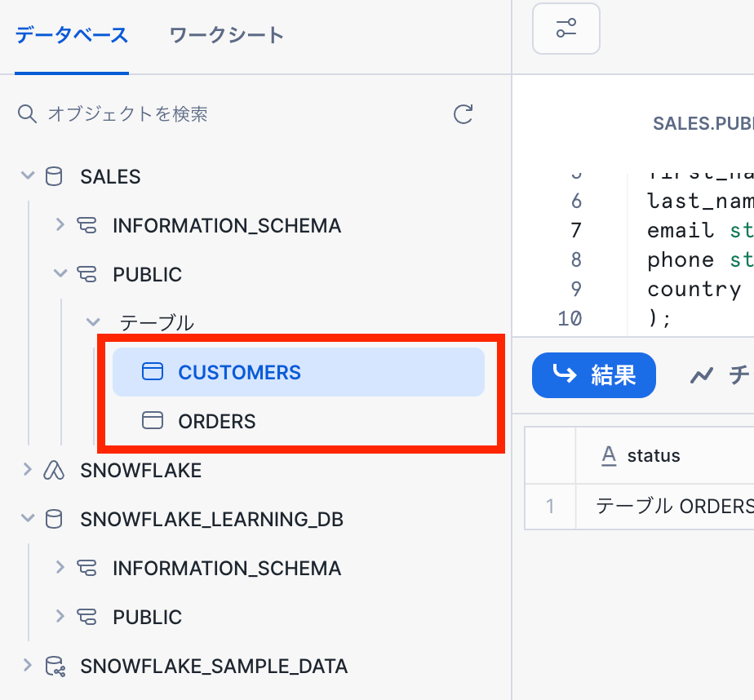This screenshot has width=754, height=700.
Task: Click the SALES database icon
Action: (54, 176)
